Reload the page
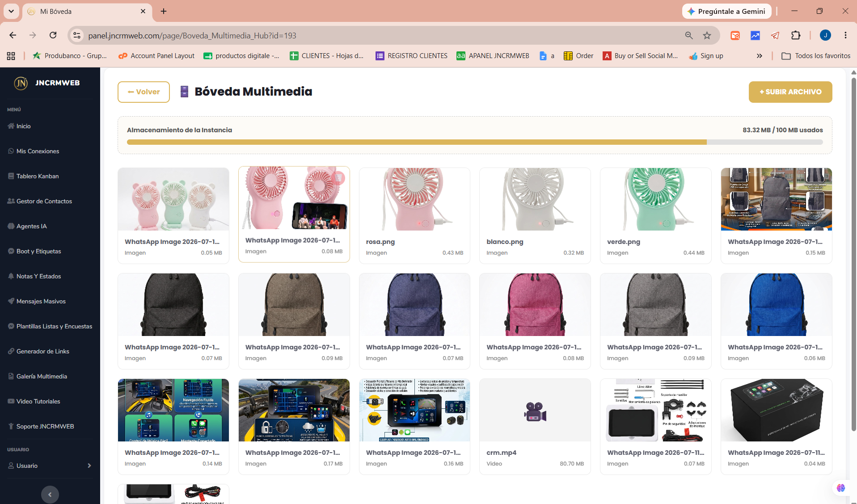 (53, 35)
